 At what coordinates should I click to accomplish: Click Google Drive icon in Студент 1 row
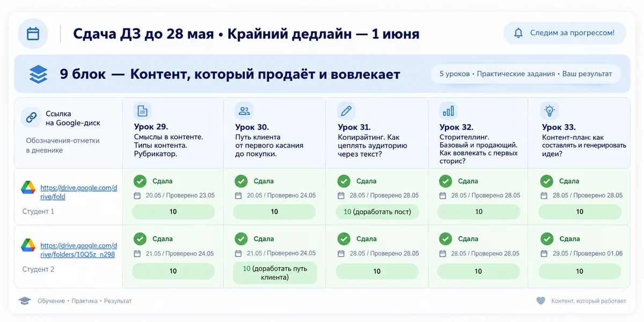pyautogui.click(x=28, y=188)
